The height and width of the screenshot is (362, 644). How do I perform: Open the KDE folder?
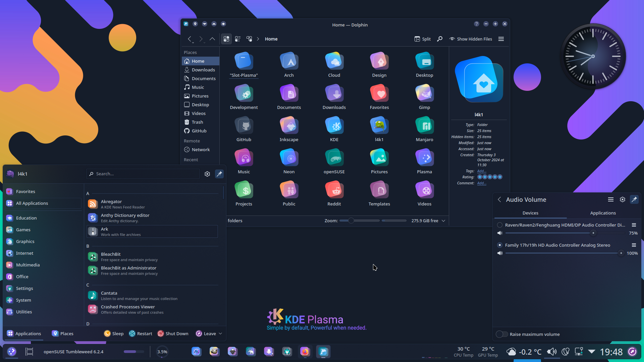(334, 129)
